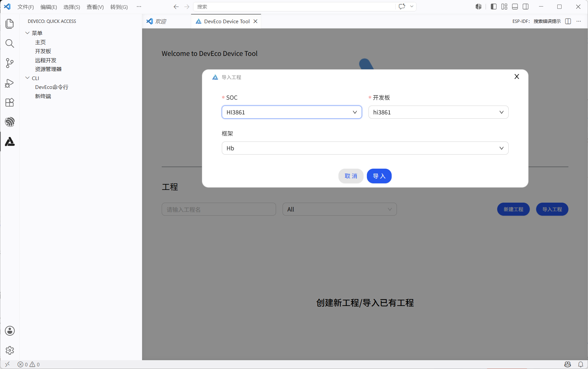Focus the project name search field
This screenshot has width=588, height=369.
[x=219, y=209]
